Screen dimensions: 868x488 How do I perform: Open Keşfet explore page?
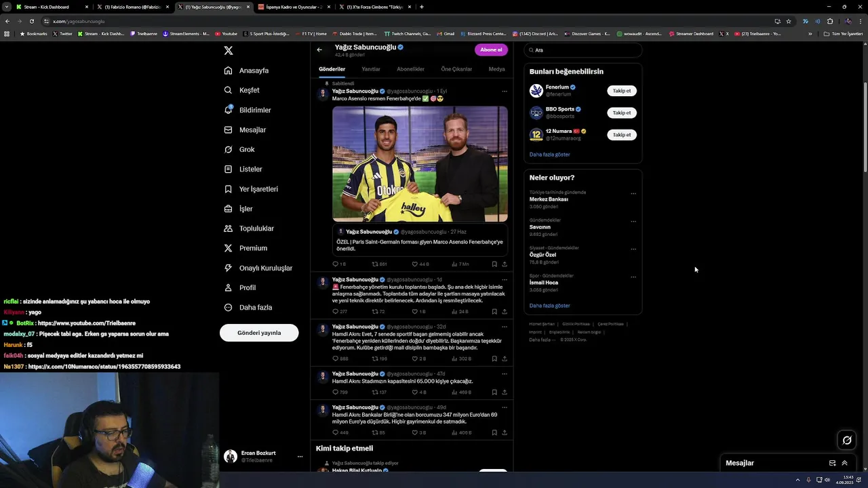[x=242, y=90]
